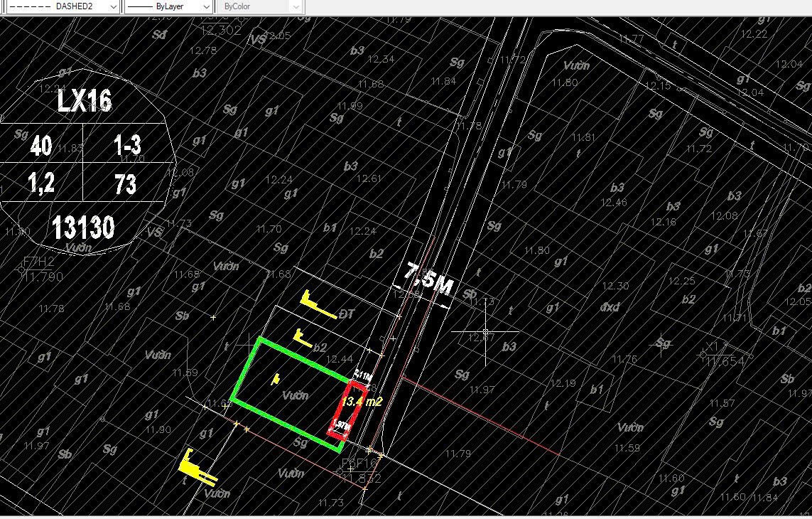Click the đxd parcel label
This screenshot has width=812, height=519.
coord(610,307)
